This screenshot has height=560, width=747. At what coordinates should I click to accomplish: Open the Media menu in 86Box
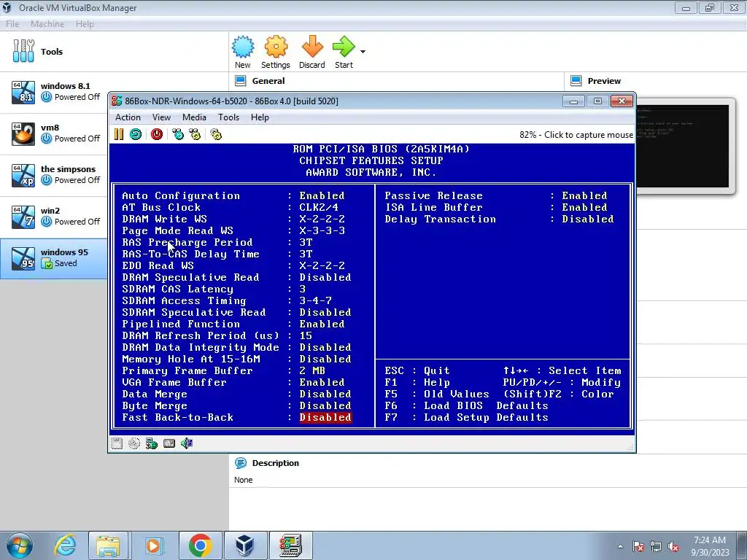(x=194, y=117)
